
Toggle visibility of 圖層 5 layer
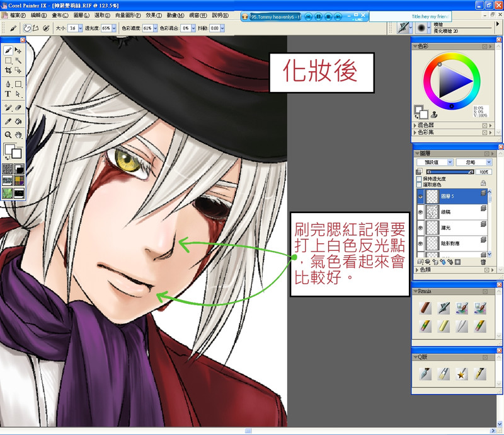(x=420, y=196)
